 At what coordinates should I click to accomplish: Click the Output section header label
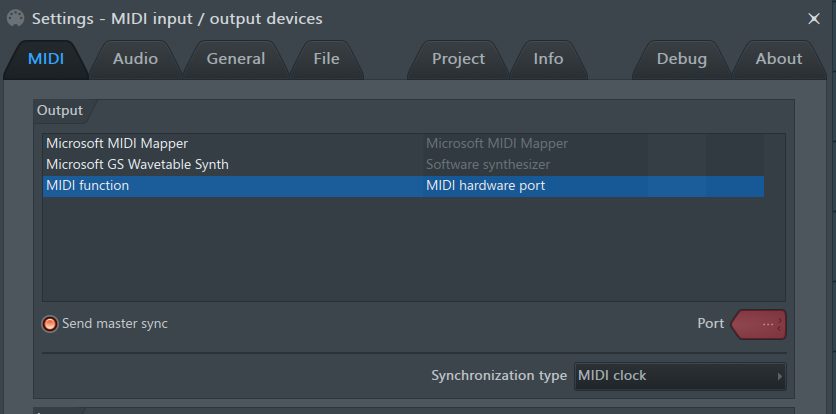coord(60,111)
